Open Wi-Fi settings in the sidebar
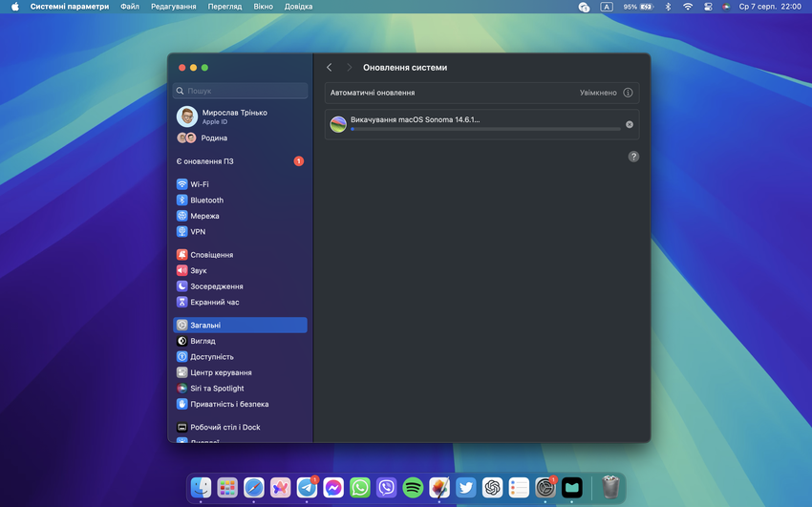This screenshot has width=812, height=507. [199, 184]
